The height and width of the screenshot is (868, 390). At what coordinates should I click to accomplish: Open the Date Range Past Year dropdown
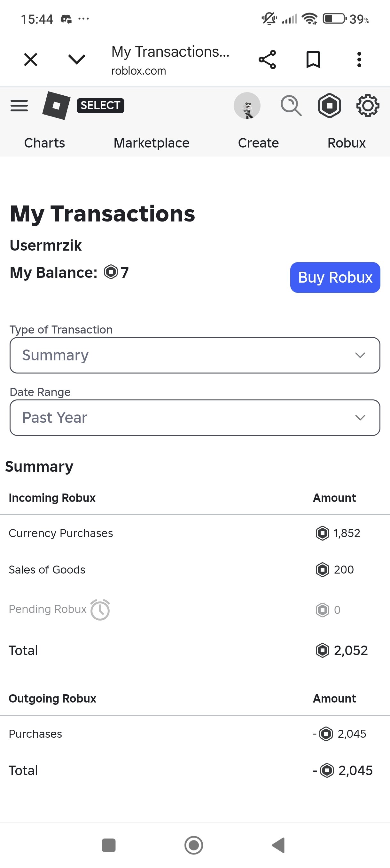pyautogui.click(x=195, y=418)
